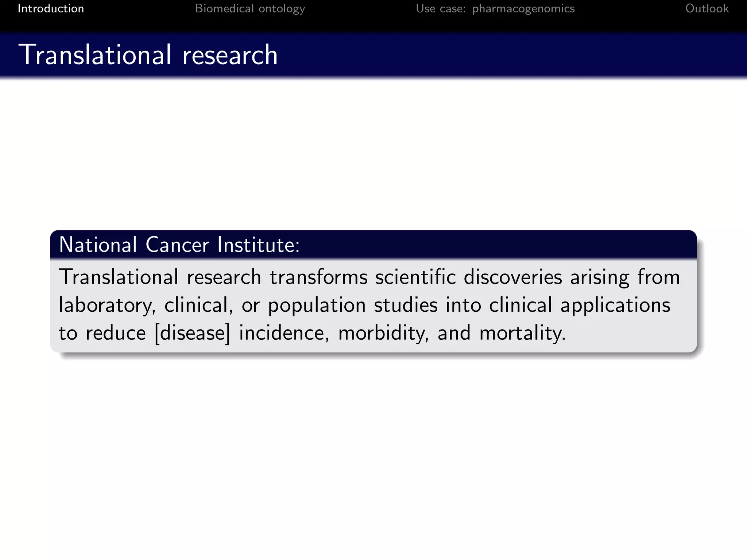Image resolution: width=747 pixels, height=560 pixels.
Task: Click the line 'to reduce [disease] incidence'
Action: [312, 333]
